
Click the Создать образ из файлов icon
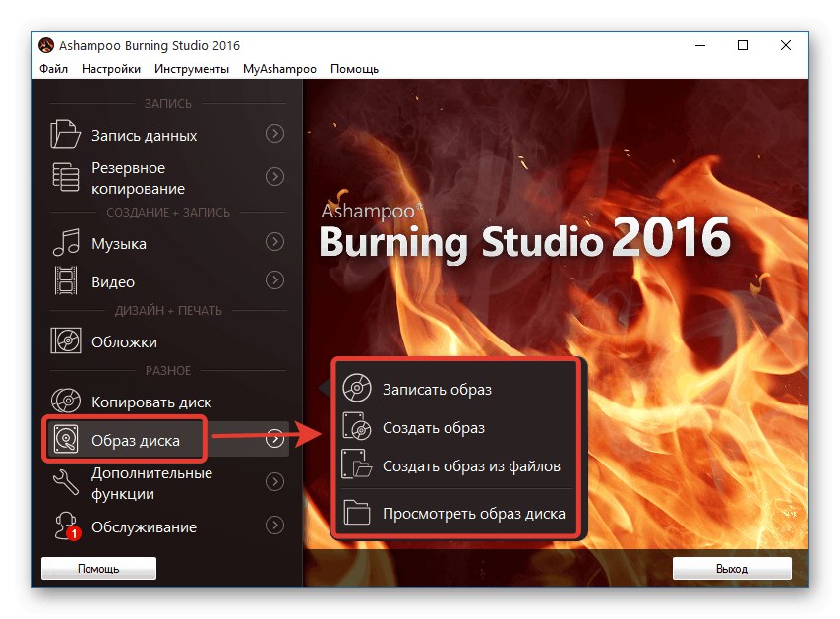point(357,464)
